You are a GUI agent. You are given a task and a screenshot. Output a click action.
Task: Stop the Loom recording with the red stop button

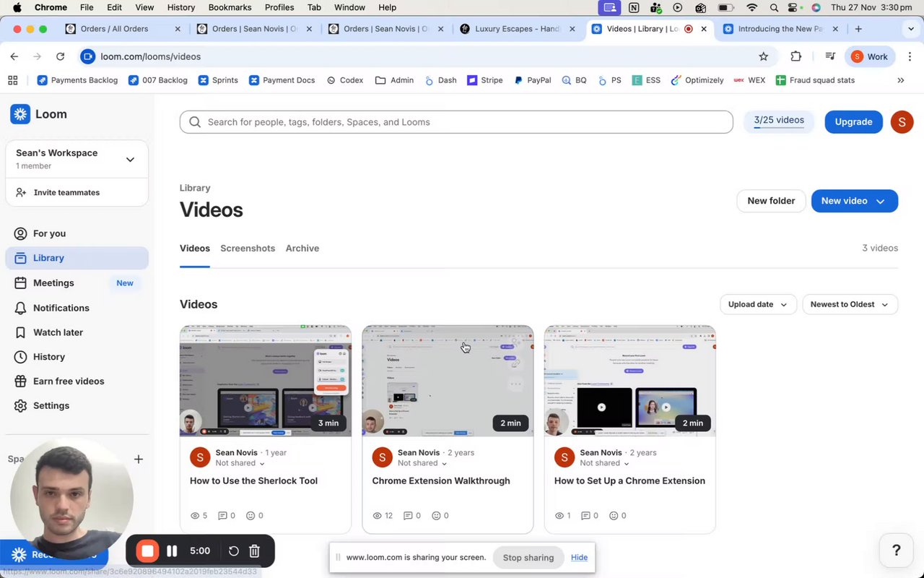[147, 551]
